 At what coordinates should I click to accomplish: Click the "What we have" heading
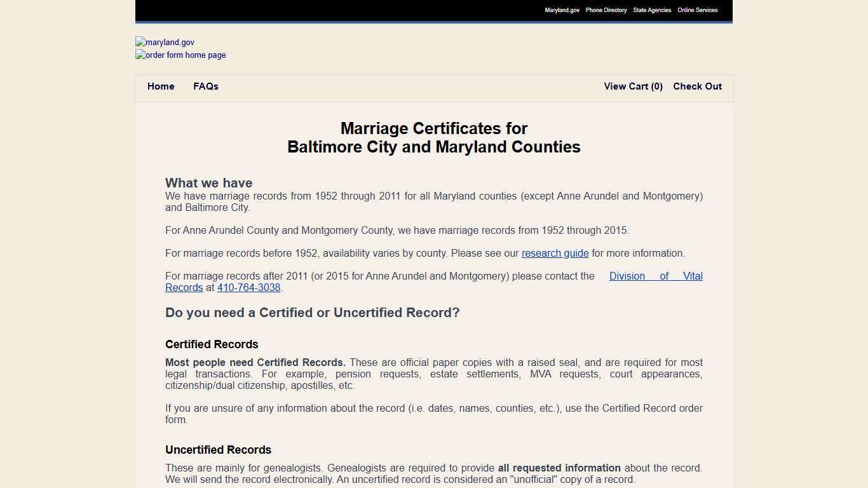[208, 183]
